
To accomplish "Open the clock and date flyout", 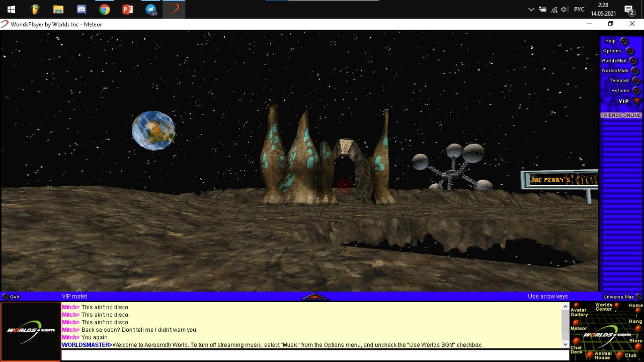I will (x=604, y=9).
